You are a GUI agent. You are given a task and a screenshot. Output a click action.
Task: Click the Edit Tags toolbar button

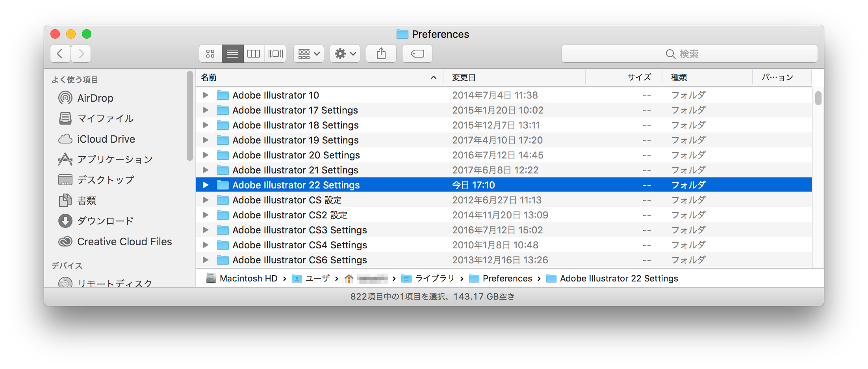417,54
